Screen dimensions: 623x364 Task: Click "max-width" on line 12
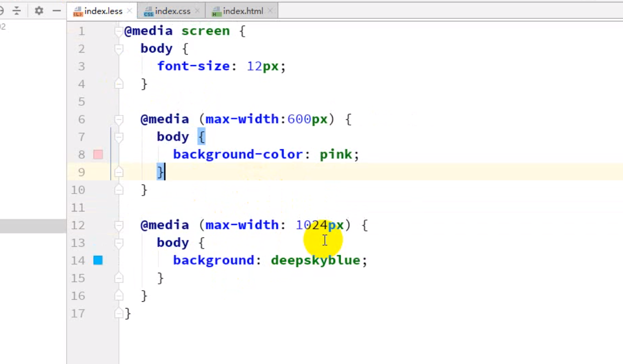pyautogui.click(x=242, y=225)
